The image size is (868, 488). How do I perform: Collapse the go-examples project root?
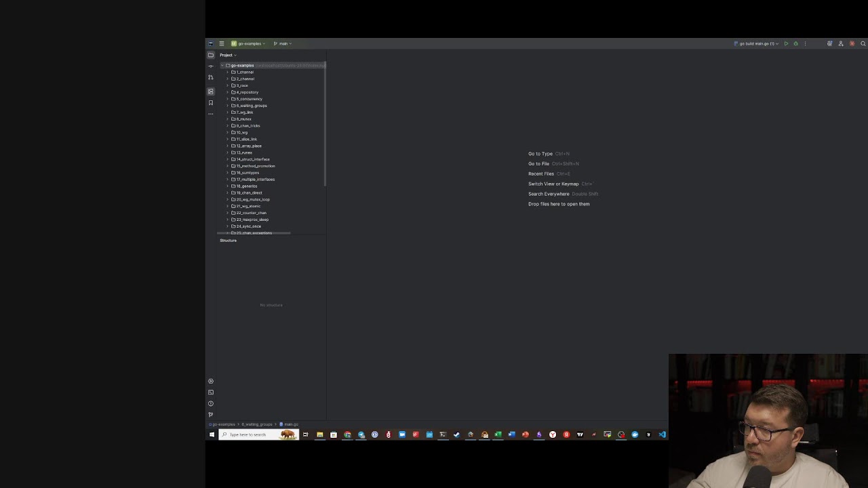222,65
